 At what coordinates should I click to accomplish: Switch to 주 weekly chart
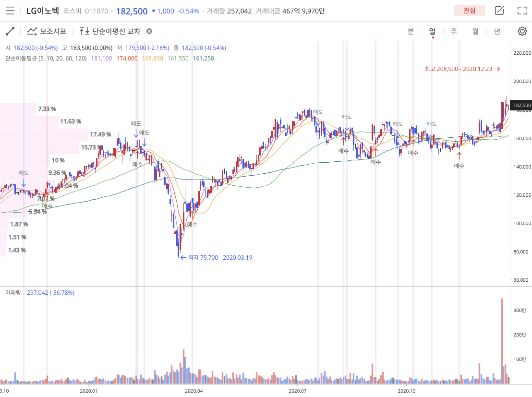click(454, 31)
